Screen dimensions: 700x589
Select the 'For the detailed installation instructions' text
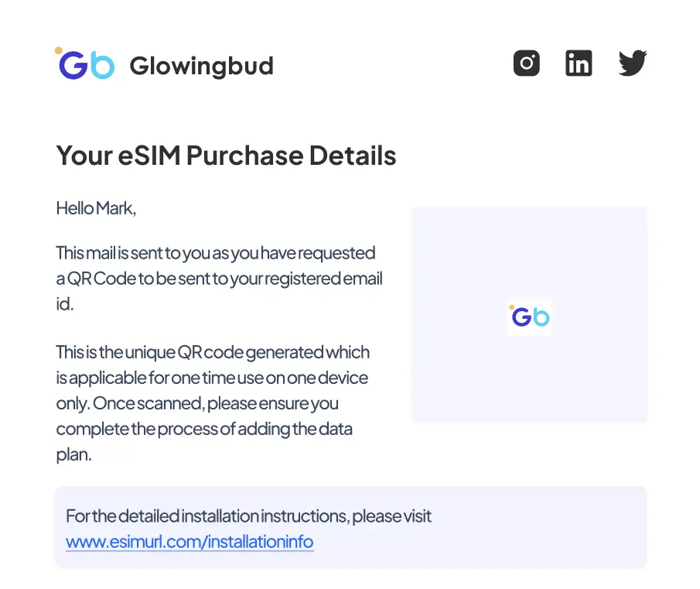point(248,515)
